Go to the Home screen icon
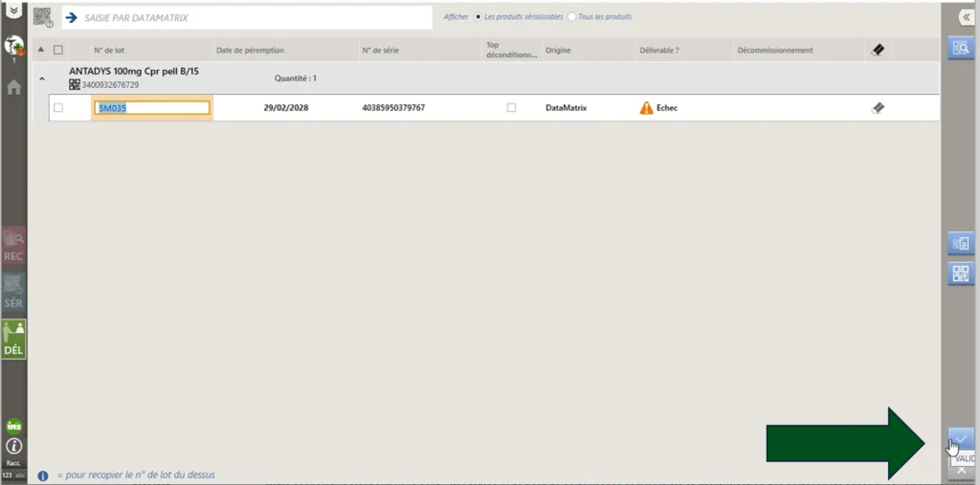 (13, 88)
